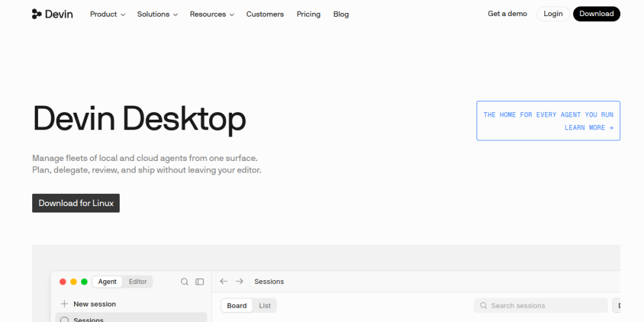The height and width of the screenshot is (322, 644).
Task: Click the Login button
Action: [x=553, y=14]
